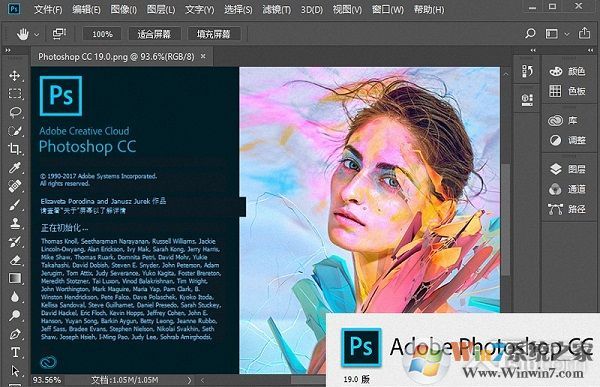Select the Rectangular Marquee tool
The width and height of the screenshot is (600, 387).
point(15,94)
